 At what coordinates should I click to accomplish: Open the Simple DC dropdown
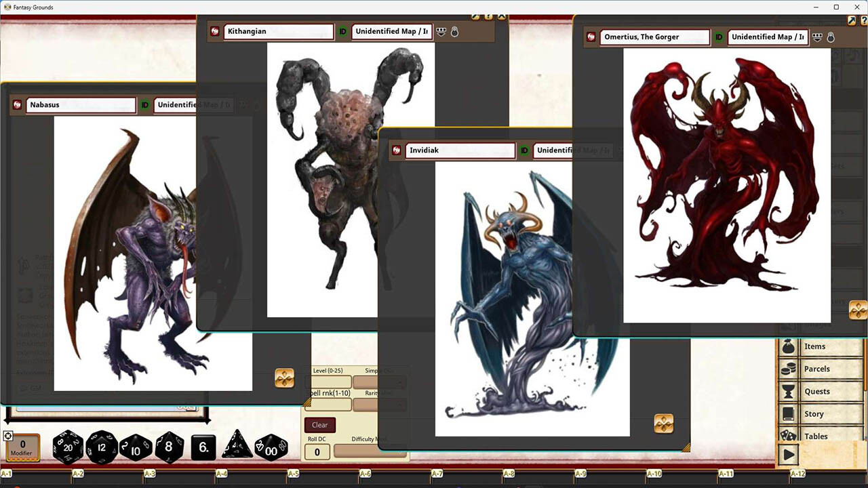tap(380, 382)
